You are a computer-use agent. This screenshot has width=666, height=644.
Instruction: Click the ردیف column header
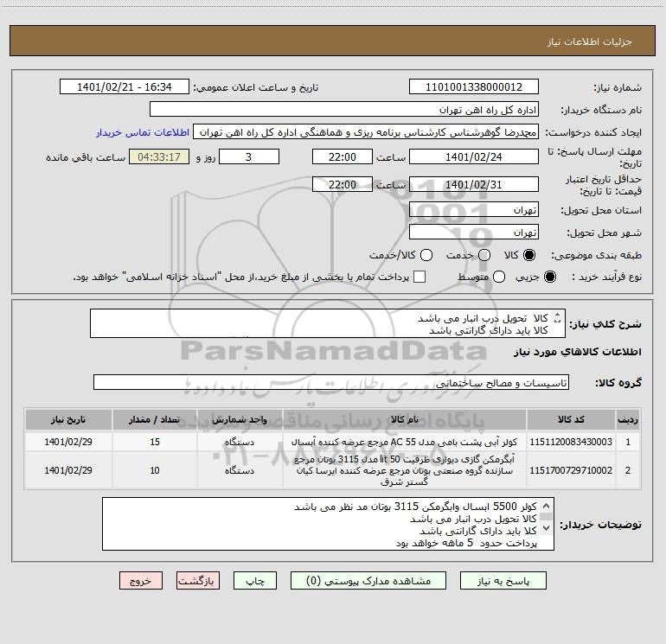click(x=628, y=419)
